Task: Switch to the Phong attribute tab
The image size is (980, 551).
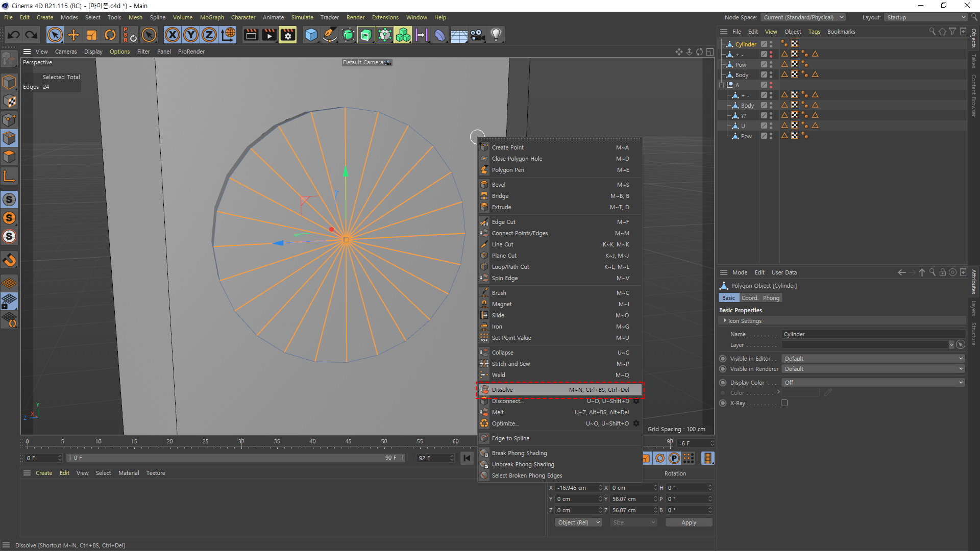Action: point(771,298)
